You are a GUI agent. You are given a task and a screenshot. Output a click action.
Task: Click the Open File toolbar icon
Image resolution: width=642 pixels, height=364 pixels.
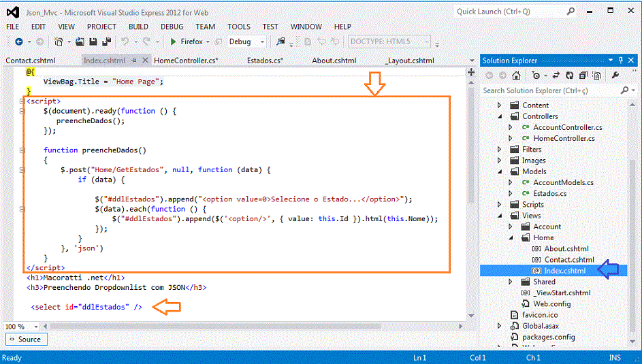click(80, 42)
